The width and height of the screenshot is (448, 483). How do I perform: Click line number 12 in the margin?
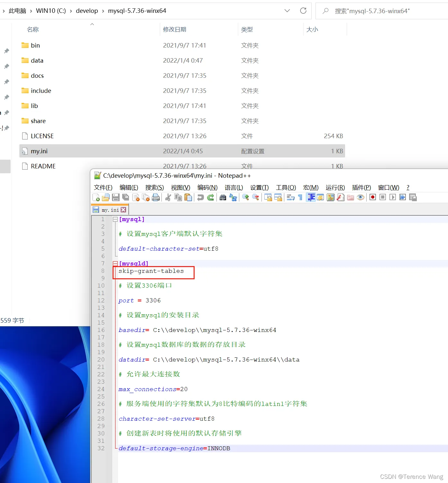101,300
